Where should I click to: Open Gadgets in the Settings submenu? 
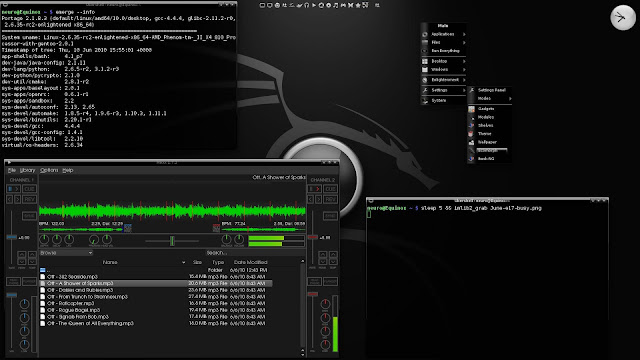[x=490, y=109]
